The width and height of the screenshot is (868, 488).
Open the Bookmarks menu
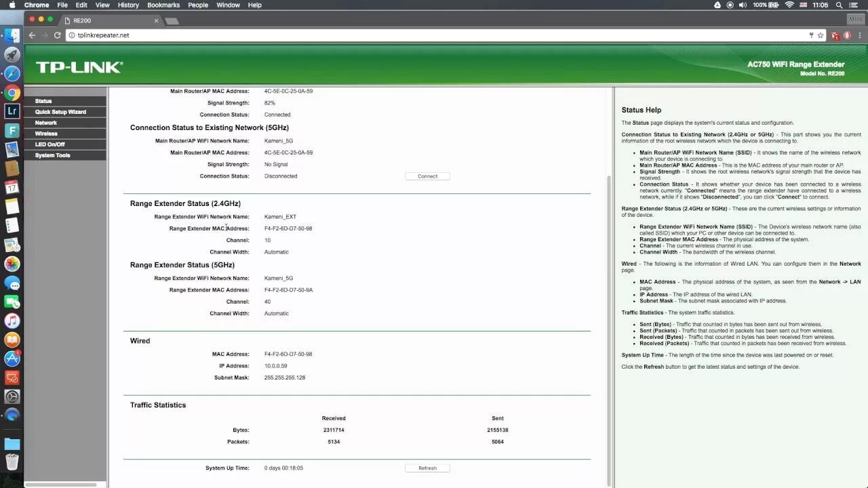pos(163,5)
